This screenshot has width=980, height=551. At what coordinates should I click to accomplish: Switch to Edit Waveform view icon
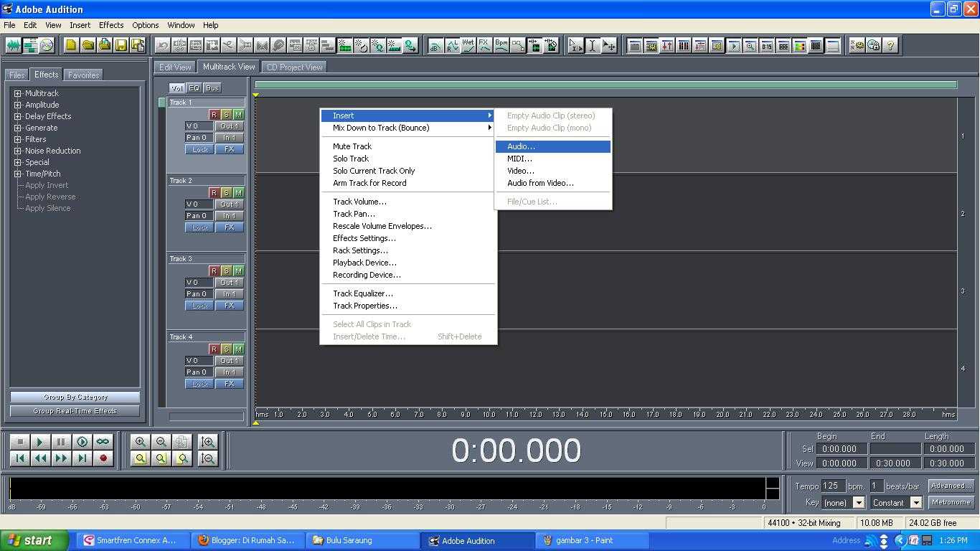[x=14, y=45]
